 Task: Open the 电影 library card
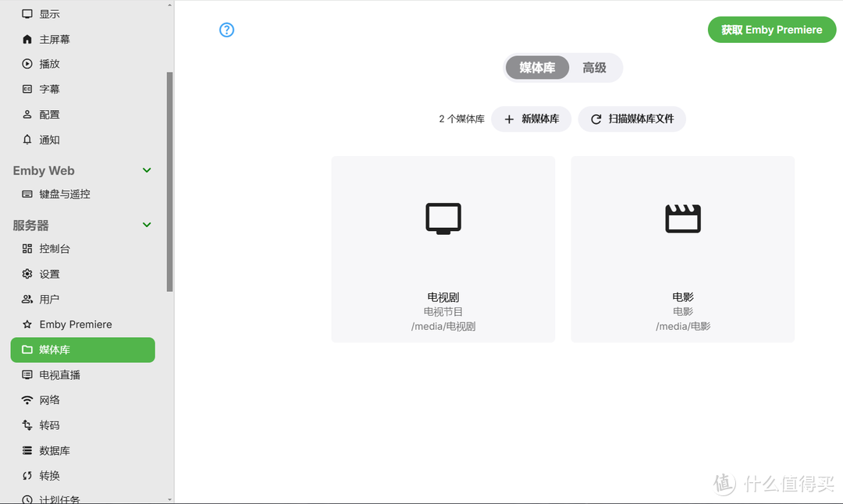point(683,249)
